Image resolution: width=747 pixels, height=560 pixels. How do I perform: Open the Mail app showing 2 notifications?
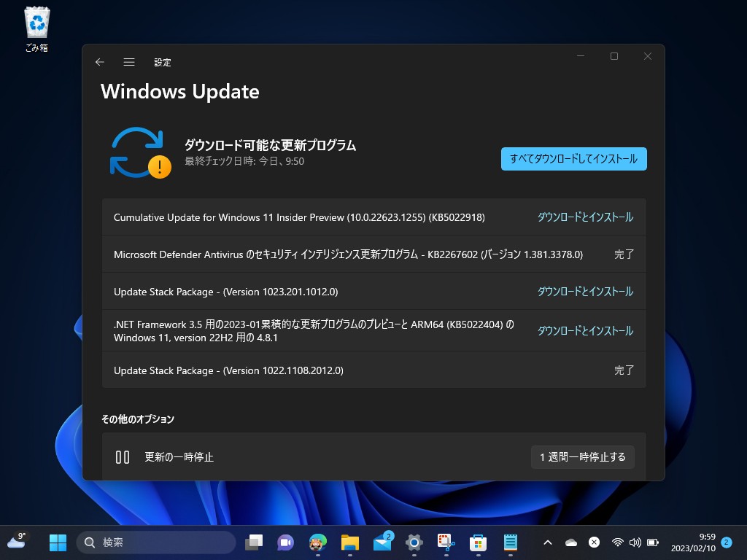382,542
